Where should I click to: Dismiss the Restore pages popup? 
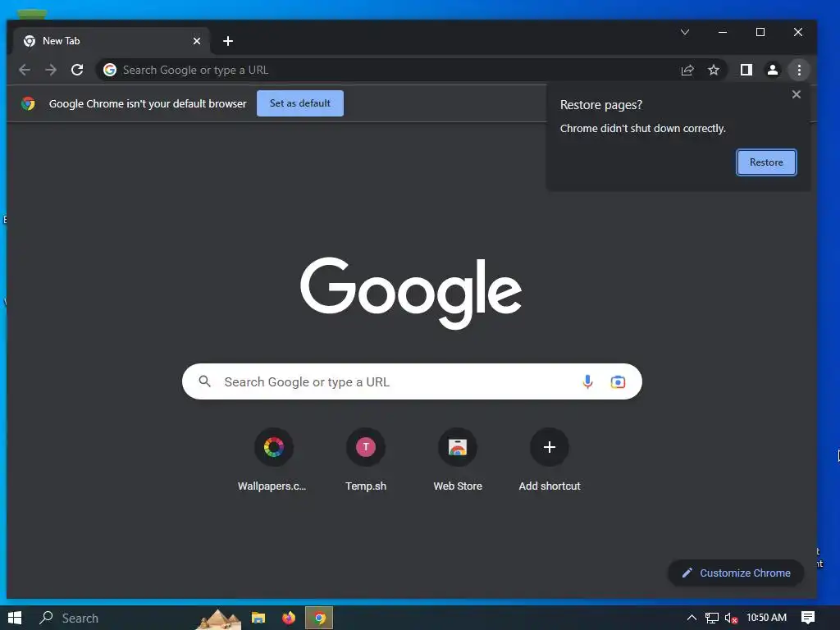click(796, 94)
